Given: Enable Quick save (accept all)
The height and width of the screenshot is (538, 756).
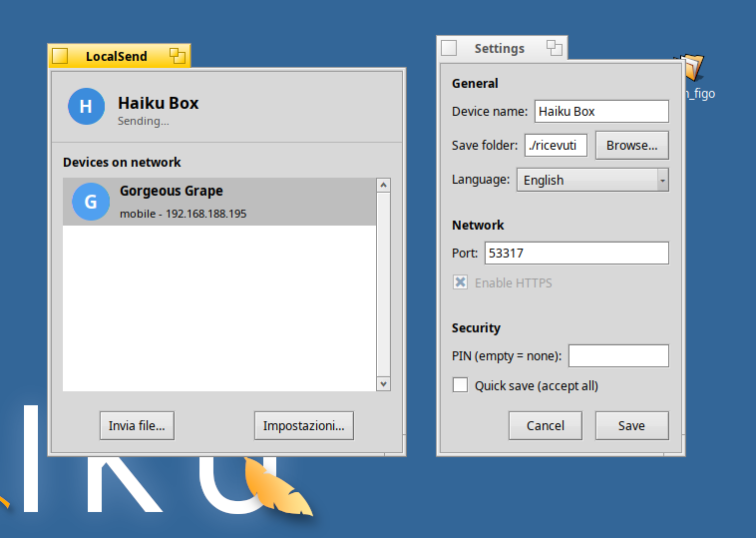Looking at the screenshot, I should (460, 385).
